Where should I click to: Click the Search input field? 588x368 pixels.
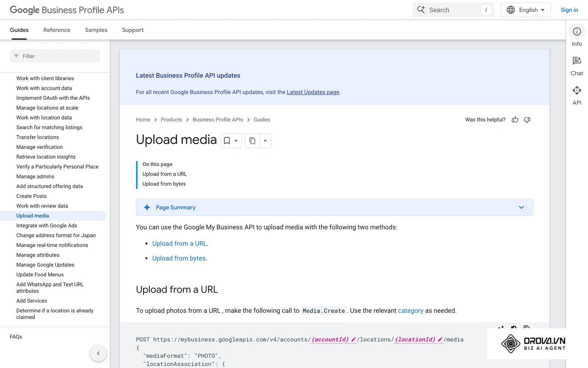[x=453, y=10]
